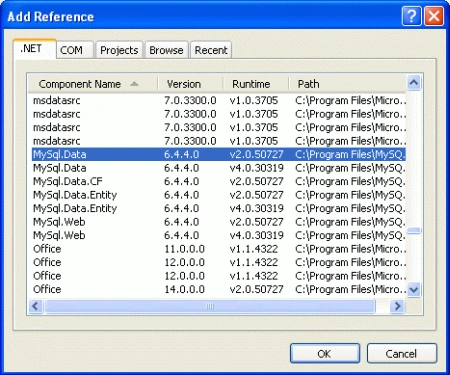Sort by Component Name column header
Viewport: 450px width, 375px height.
coord(93,84)
